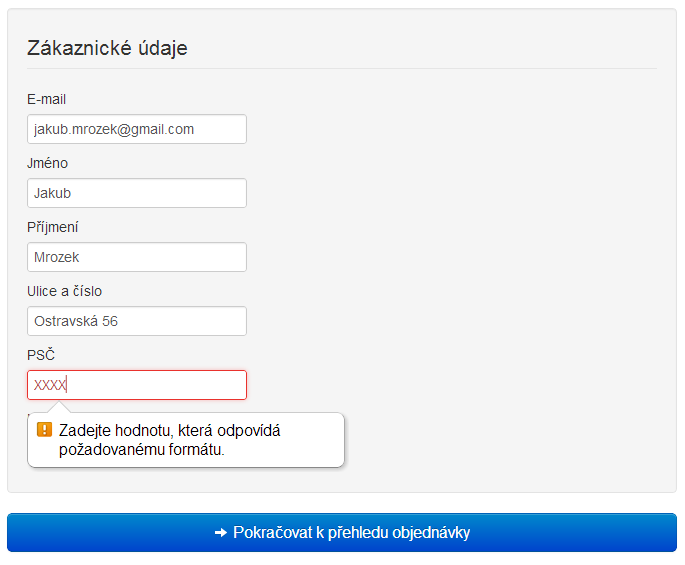Screen dimensions: 685x565
Task: Edit the Ulice a číslo address field
Action: point(137,321)
